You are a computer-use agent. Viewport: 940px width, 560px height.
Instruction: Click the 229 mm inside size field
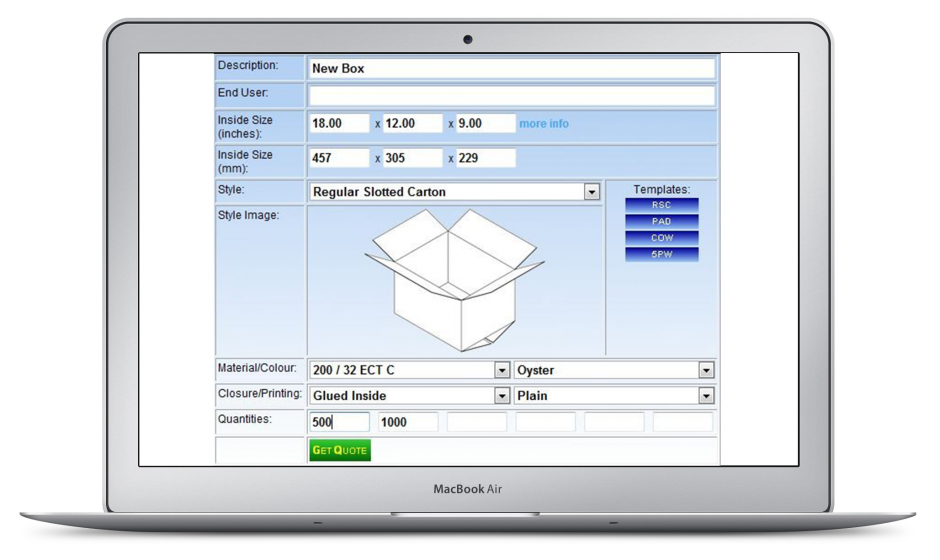(x=486, y=159)
